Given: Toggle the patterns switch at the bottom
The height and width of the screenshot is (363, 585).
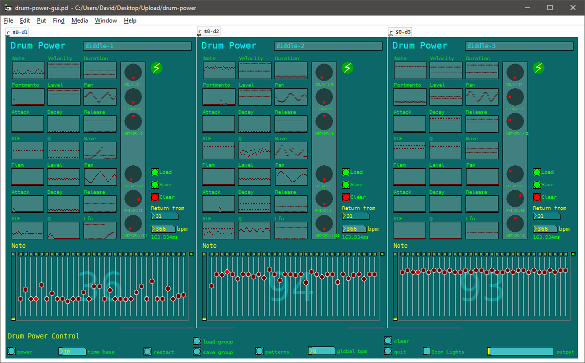Looking at the screenshot, I should [259, 351].
